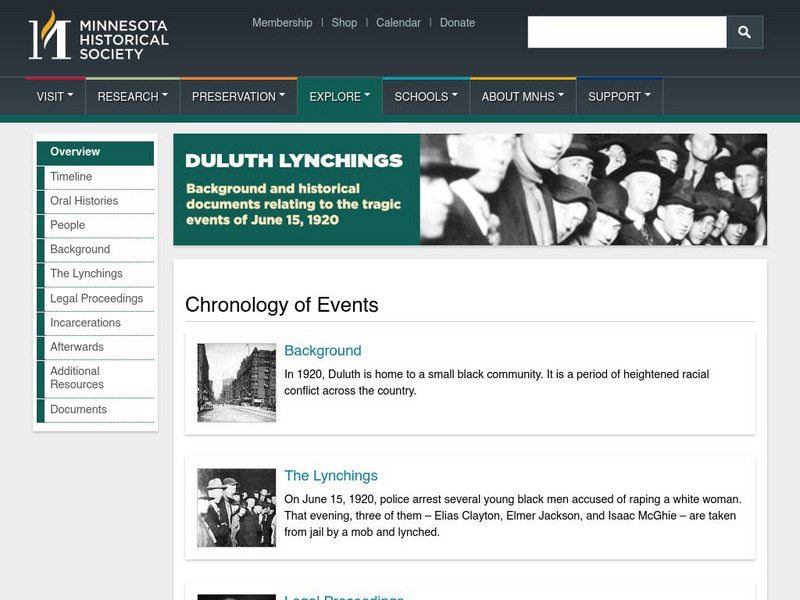Image resolution: width=800 pixels, height=600 pixels.
Task: Open the VISIT dropdown menu
Action: click(x=52, y=97)
